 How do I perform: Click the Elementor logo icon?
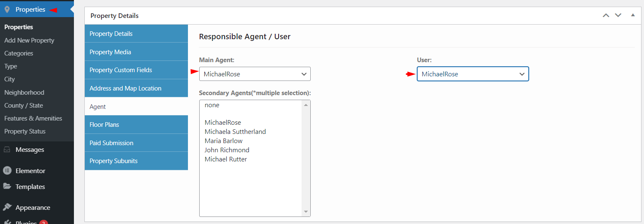(x=7, y=171)
